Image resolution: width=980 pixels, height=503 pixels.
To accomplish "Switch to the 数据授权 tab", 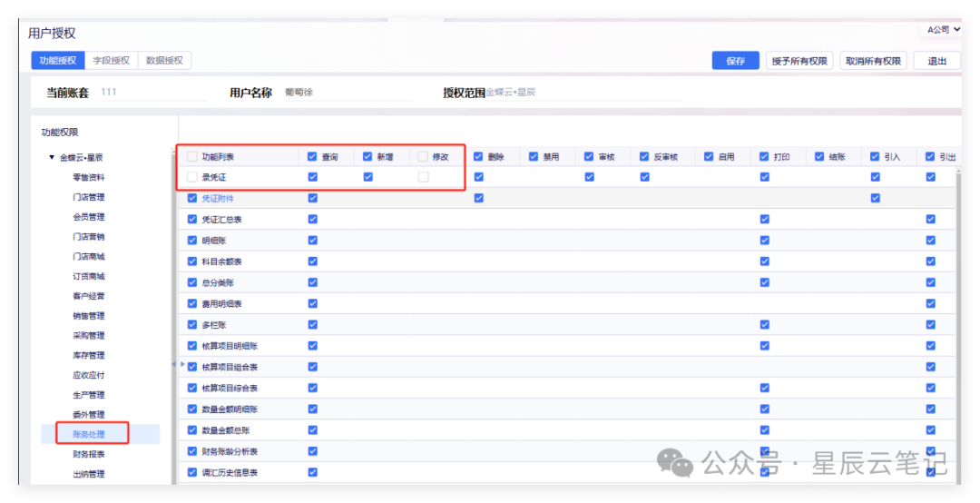I will point(164,60).
